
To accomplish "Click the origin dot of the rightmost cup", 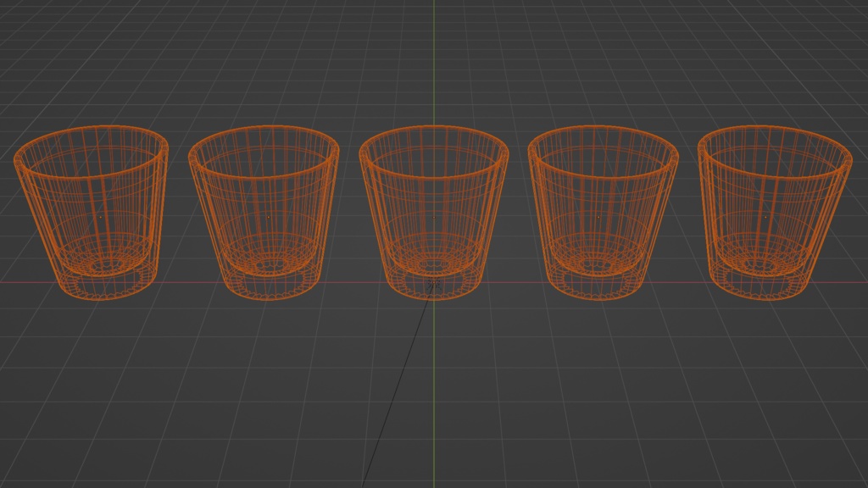I will coord(764,217).
